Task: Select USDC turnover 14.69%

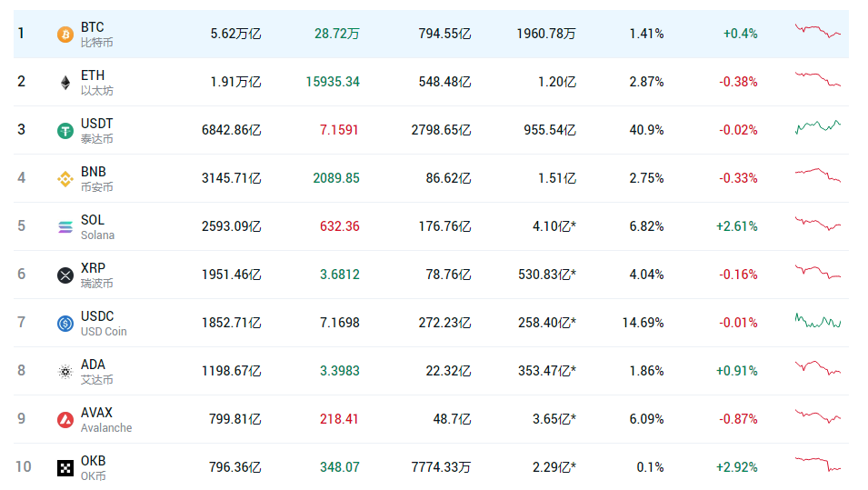Action: click(643, 323)
